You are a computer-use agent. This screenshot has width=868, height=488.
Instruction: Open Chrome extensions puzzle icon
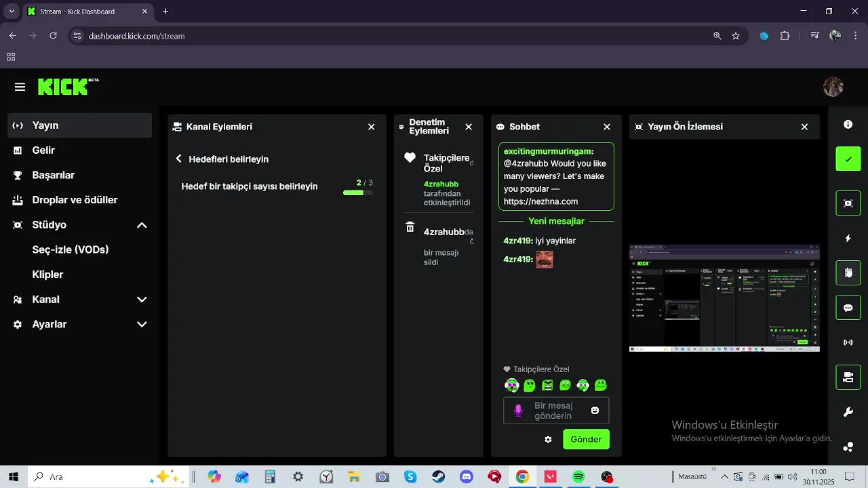tap(785, 36)
